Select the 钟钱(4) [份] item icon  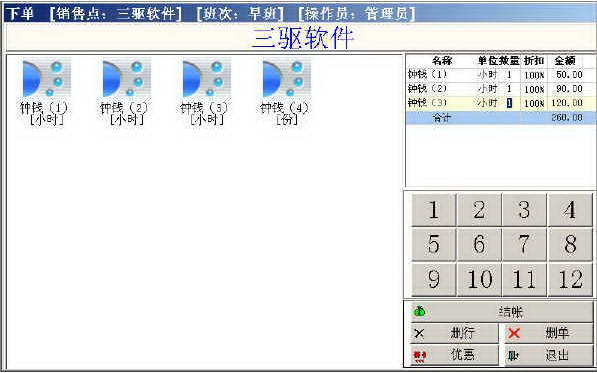click(x=286, y=78)
